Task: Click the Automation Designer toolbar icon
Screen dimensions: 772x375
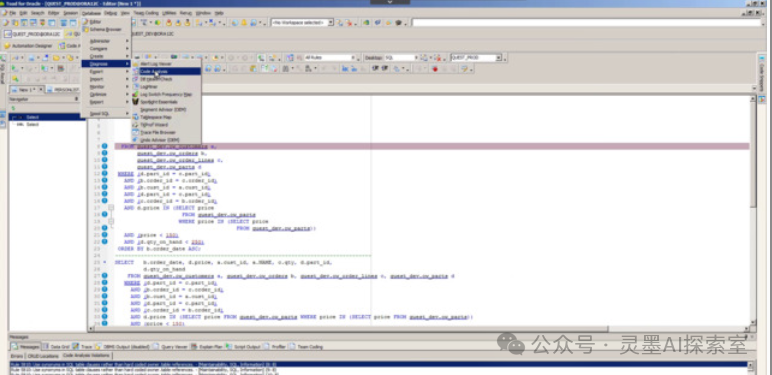Action: (7, 46)
